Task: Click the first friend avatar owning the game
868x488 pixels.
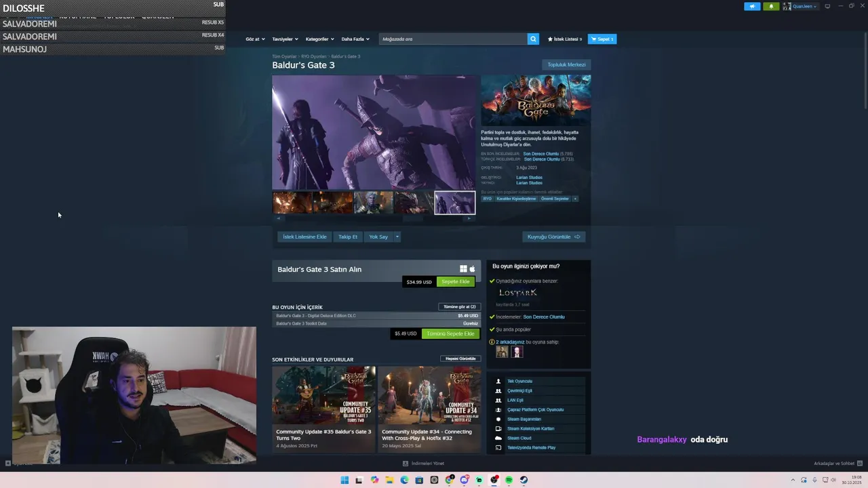Action: click(x=502, y=352)
